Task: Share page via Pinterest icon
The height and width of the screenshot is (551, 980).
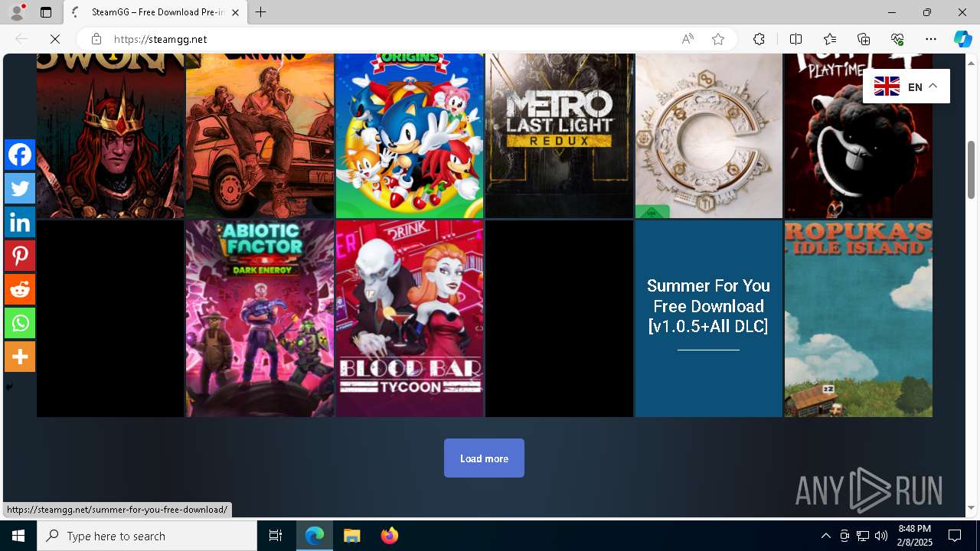Action: (20, 256)
